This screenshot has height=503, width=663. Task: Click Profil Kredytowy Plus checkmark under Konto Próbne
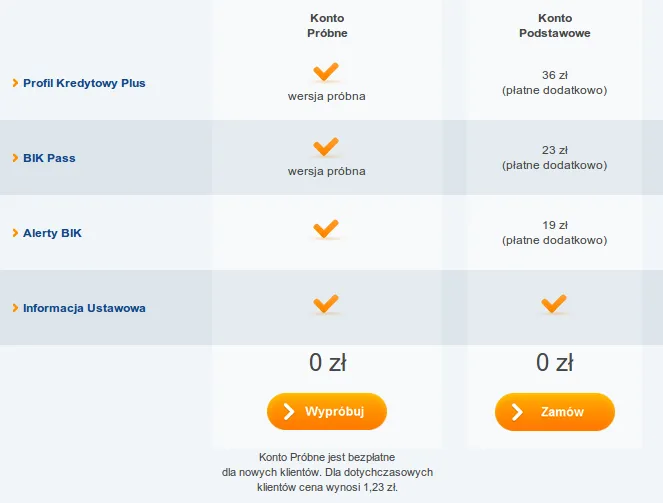tap(326, 71)
